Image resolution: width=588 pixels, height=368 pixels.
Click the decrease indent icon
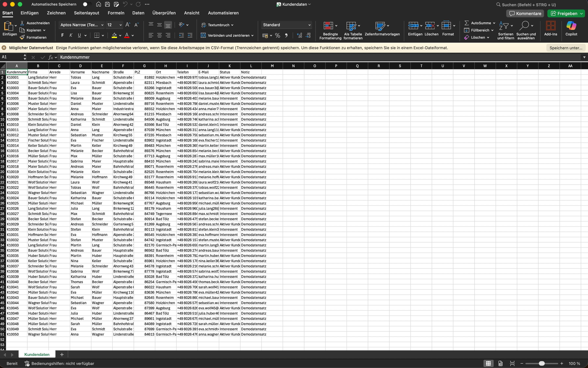tap(181, 35)
